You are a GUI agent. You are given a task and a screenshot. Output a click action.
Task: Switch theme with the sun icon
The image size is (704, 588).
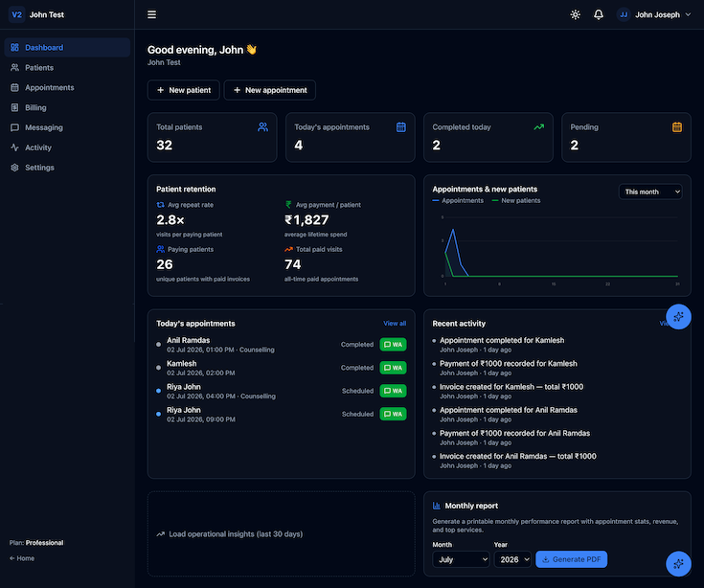[x=575, y=14]
